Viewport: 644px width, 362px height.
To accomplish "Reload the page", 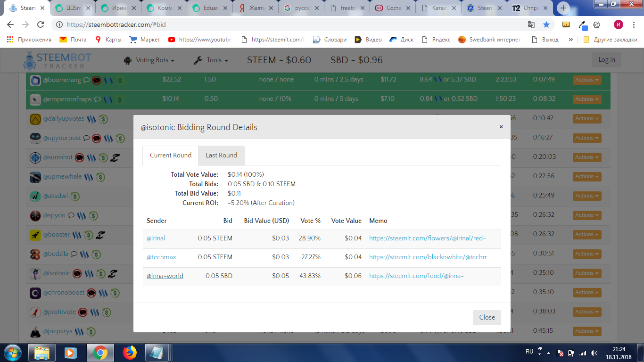I will coord(41,25).
